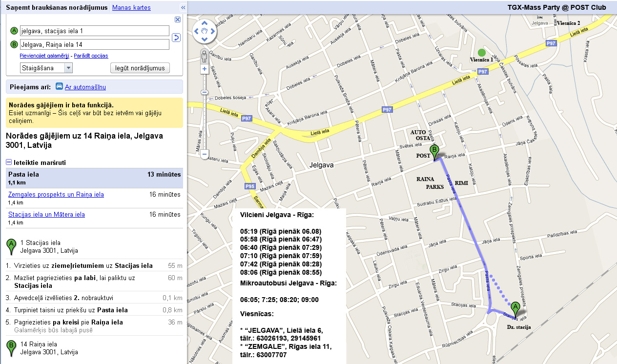Click the P95 road shield on the map

point(250,186)
